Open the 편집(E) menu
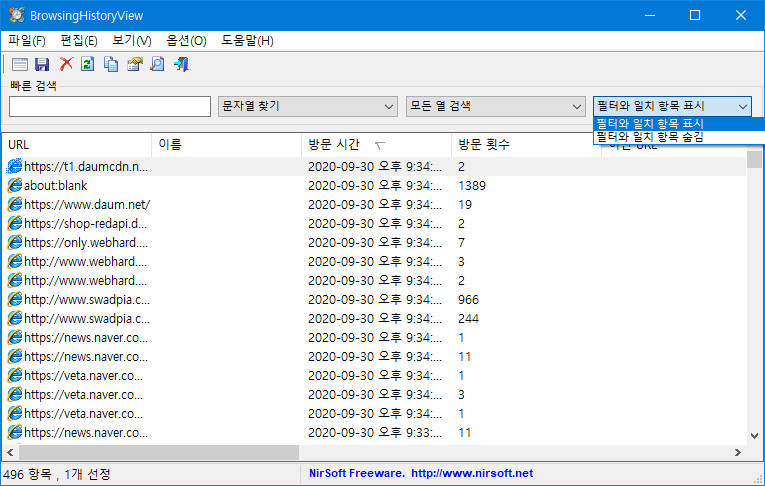The width and height of the screenshot is (765, 486). coord(79,40)
